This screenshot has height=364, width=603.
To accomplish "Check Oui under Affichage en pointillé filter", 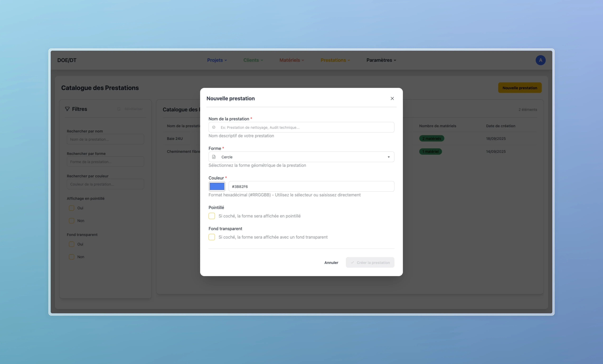I will [x=71, y=208].
